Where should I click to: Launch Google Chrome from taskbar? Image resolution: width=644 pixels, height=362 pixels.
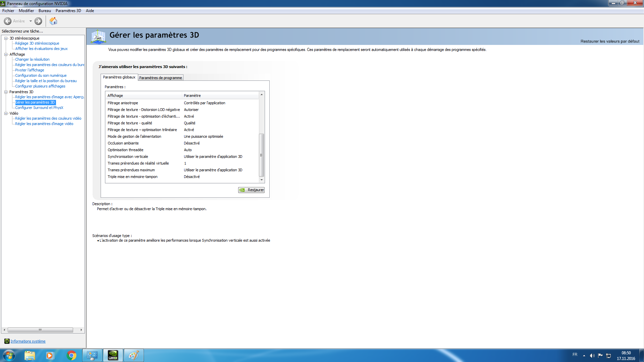[71, 355]
